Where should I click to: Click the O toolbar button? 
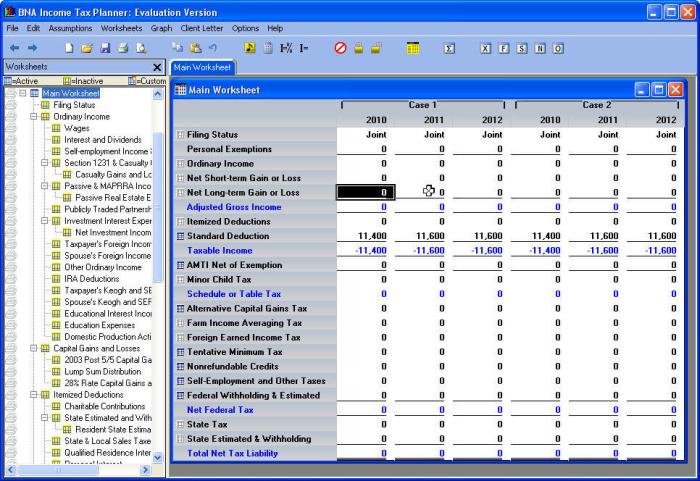point(558,48)
